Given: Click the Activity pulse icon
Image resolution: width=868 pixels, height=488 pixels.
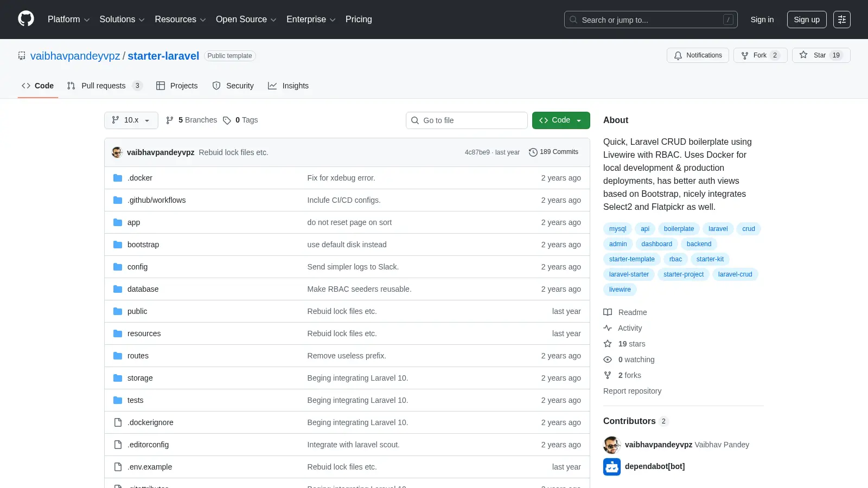Looking at the screenshot, I should 608,328.
